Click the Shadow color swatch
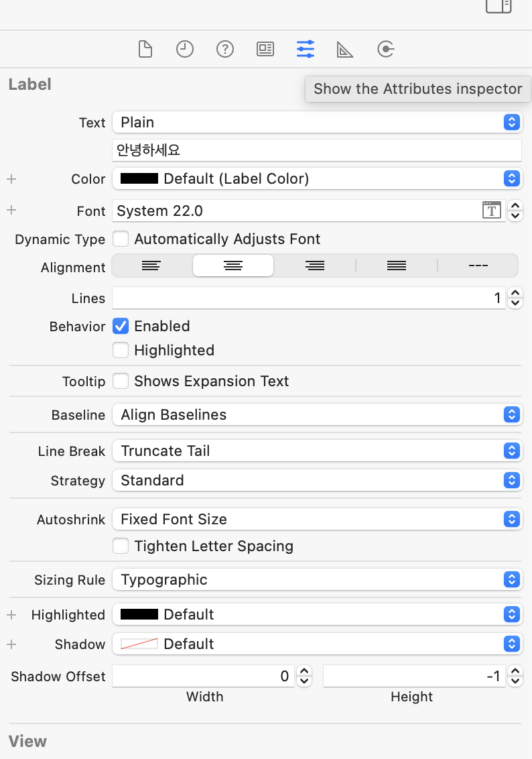The width and height of the screenshot is (532, 759). (139, 644)
